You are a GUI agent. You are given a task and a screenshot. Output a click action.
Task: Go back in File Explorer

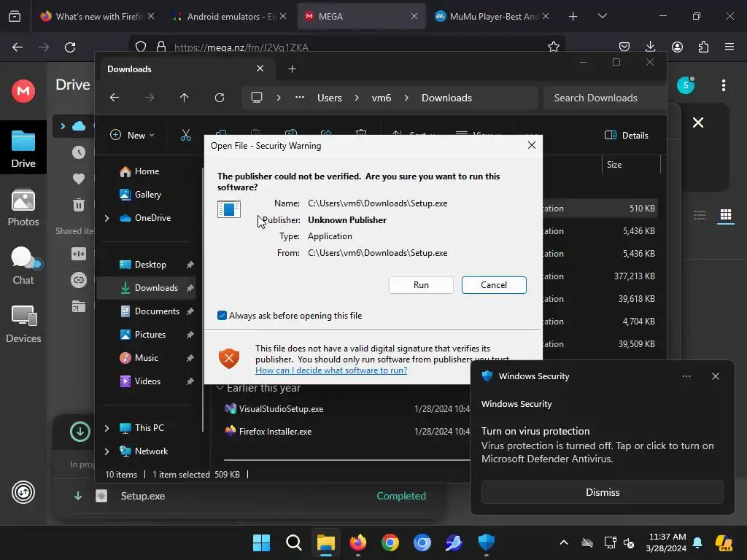pyautogui.click(x=115, y=98)
